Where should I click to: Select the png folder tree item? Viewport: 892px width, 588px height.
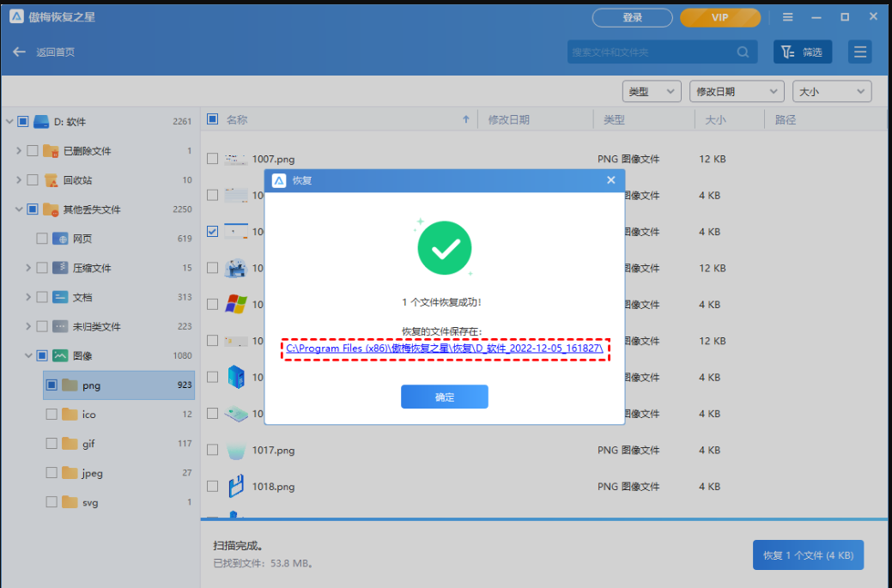click(118, 385)
